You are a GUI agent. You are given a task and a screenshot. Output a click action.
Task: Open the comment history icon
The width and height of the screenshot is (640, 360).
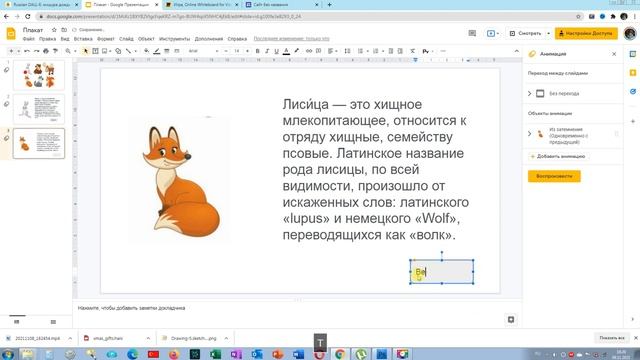click(472, 33)
